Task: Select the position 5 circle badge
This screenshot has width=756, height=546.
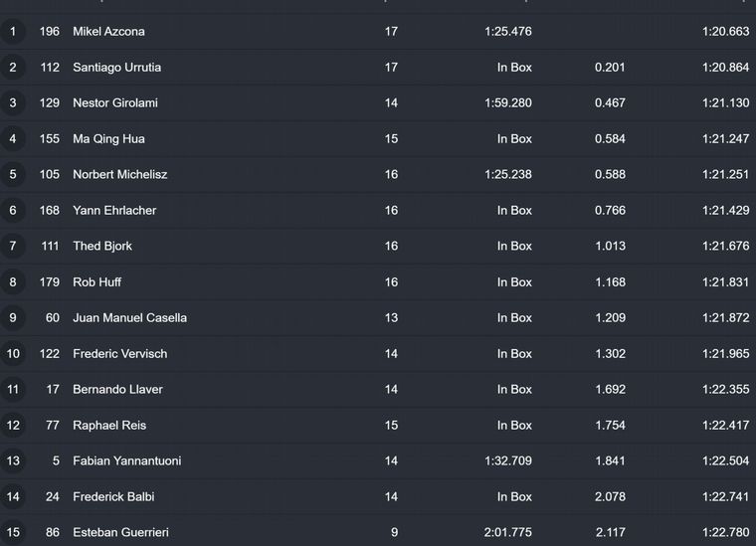Action: (x=13, y=175)
